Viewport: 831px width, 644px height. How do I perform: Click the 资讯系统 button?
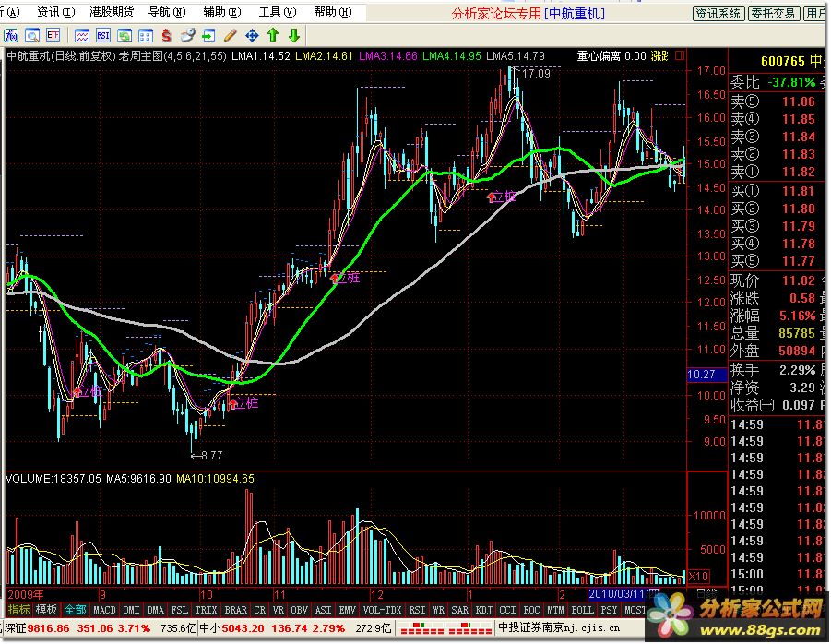coord(718,14)
